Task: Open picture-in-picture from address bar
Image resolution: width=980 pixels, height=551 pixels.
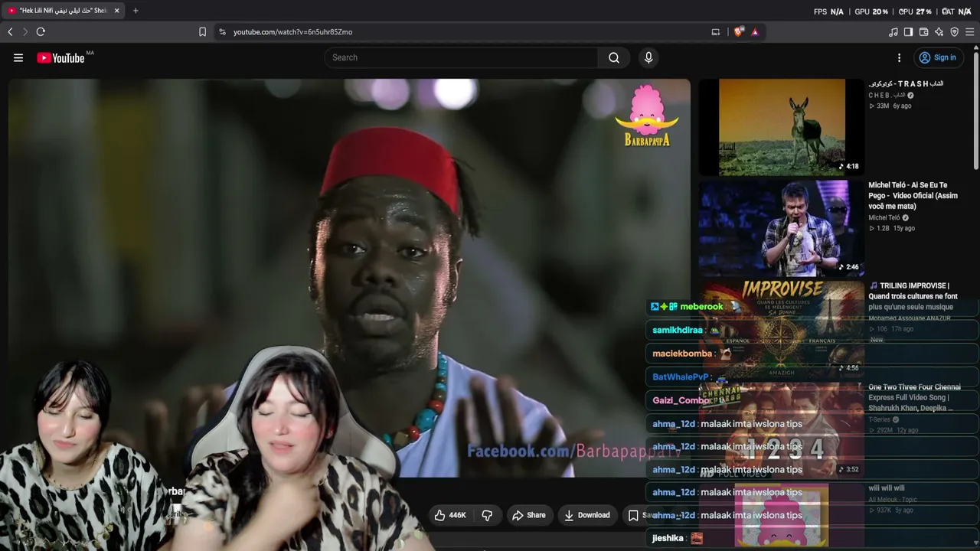Action: (x=716, y=31)
